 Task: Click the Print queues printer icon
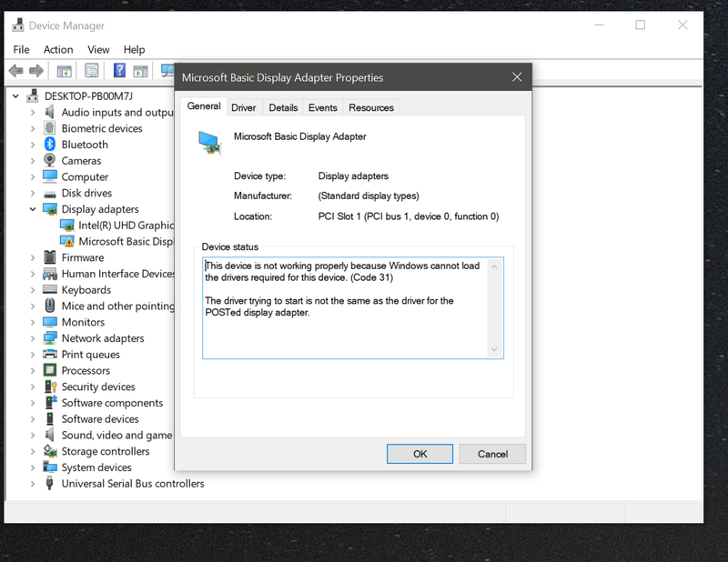click(50, 354)
